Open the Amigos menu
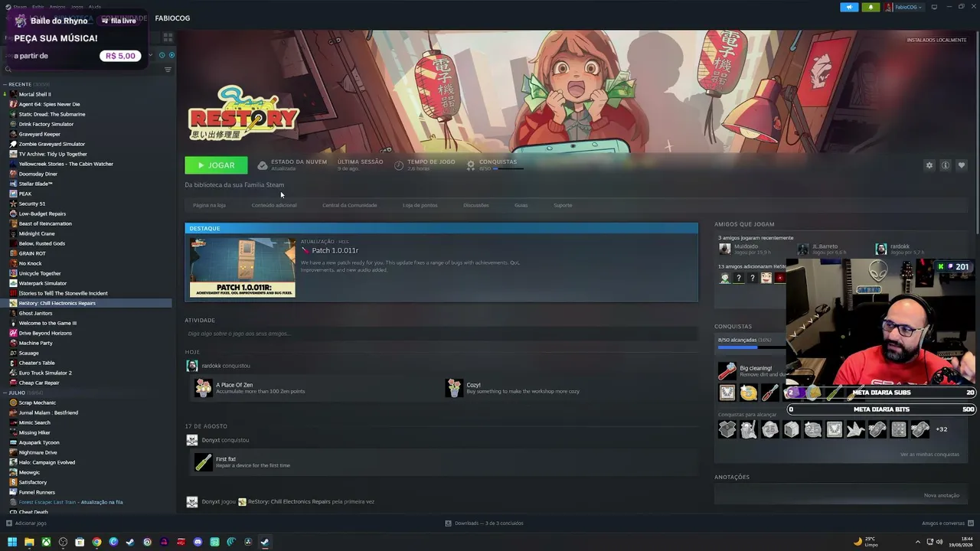The image size is (980, 551). click(x=57, y=7)
